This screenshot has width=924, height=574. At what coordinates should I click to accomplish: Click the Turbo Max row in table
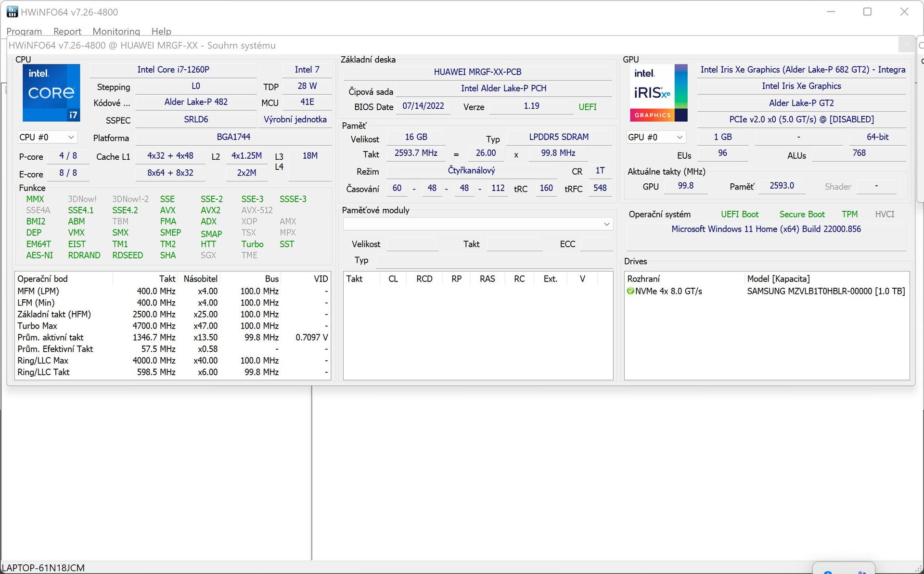38,326
